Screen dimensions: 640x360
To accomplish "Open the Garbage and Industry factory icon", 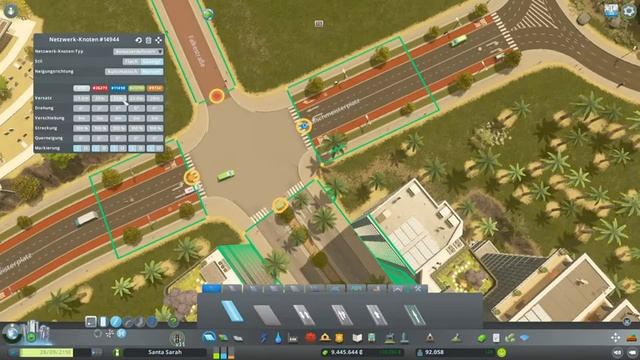I will coord(293,338).
